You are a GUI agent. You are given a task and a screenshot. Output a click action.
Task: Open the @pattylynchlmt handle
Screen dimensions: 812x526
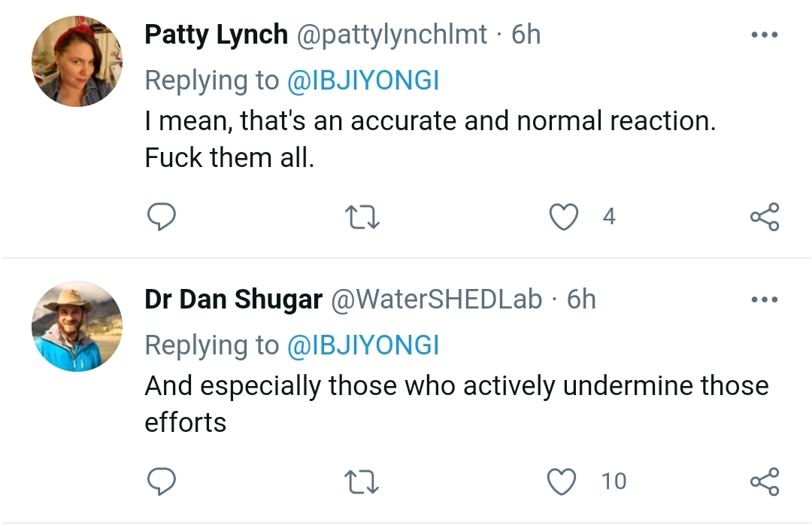pos(392,35)
